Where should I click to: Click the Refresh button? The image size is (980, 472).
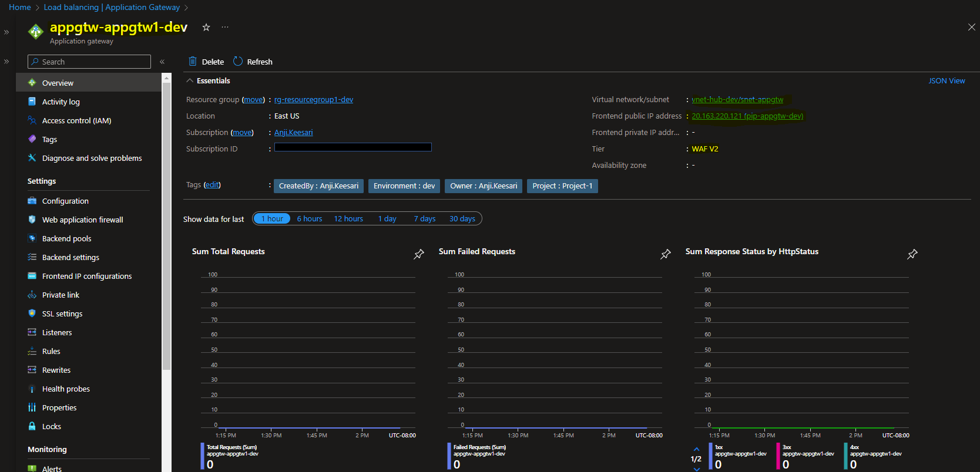click(253, 62)
